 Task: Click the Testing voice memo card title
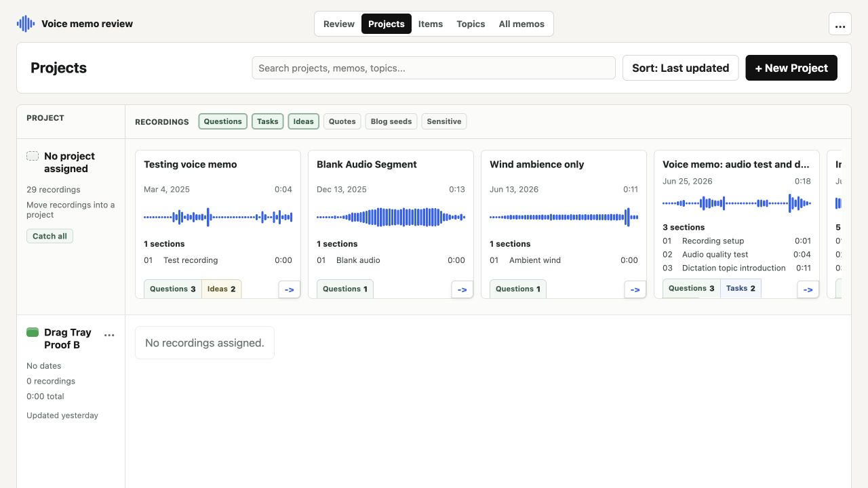(x=191, y=164)
